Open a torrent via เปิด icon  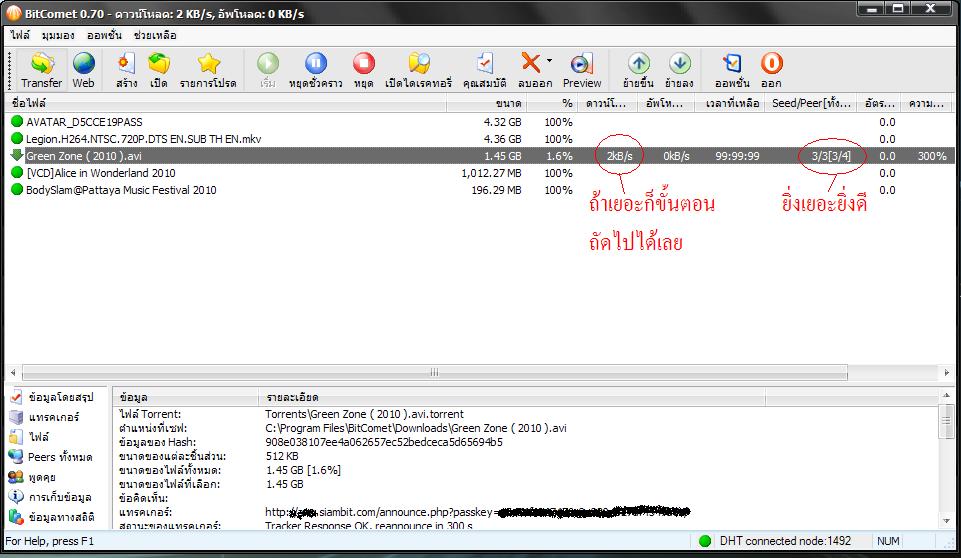[159, 64]
